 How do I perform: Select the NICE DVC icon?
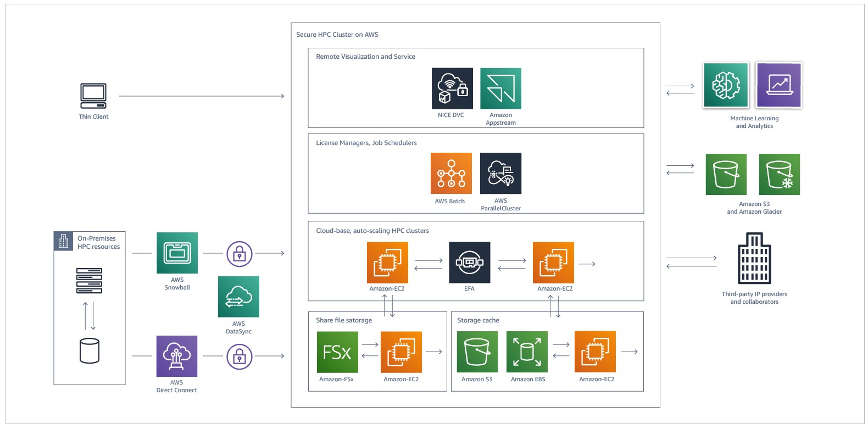[x=452, y=88]
